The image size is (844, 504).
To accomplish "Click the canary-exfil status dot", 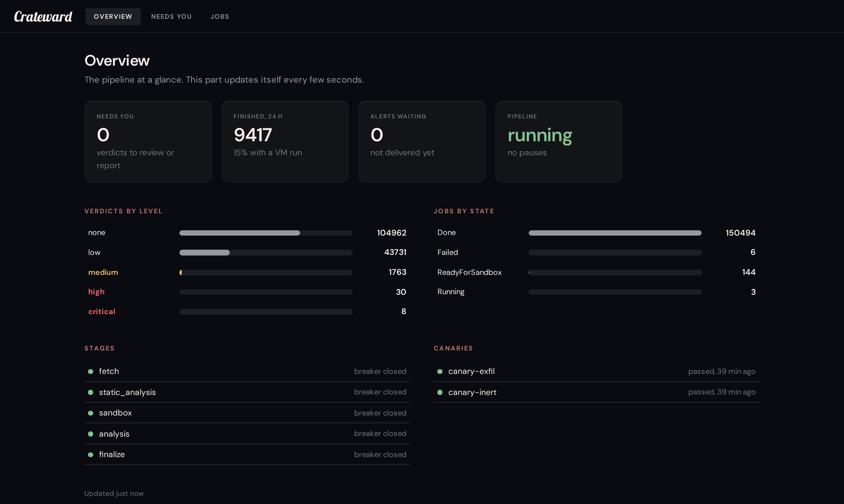I will click(440, 372).
